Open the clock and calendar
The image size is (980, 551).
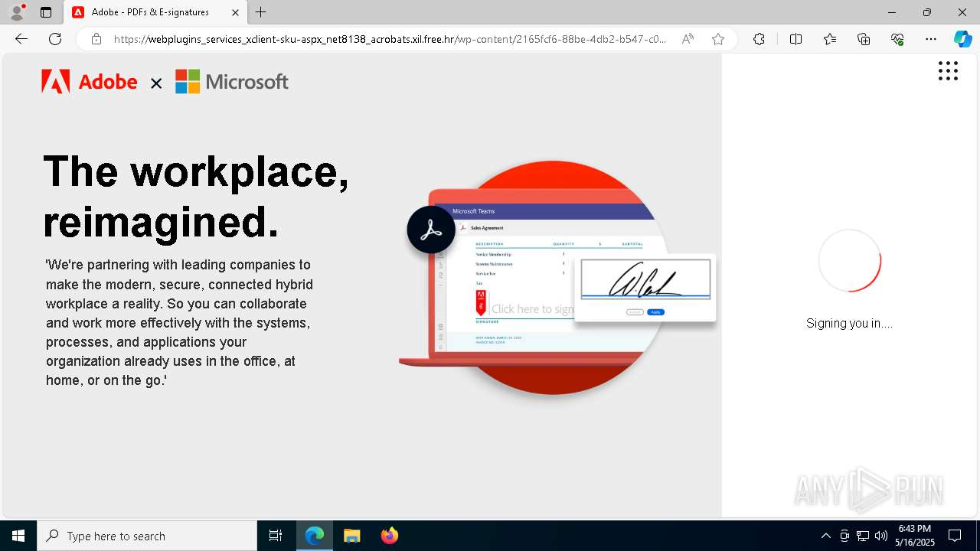pos(915,536)
